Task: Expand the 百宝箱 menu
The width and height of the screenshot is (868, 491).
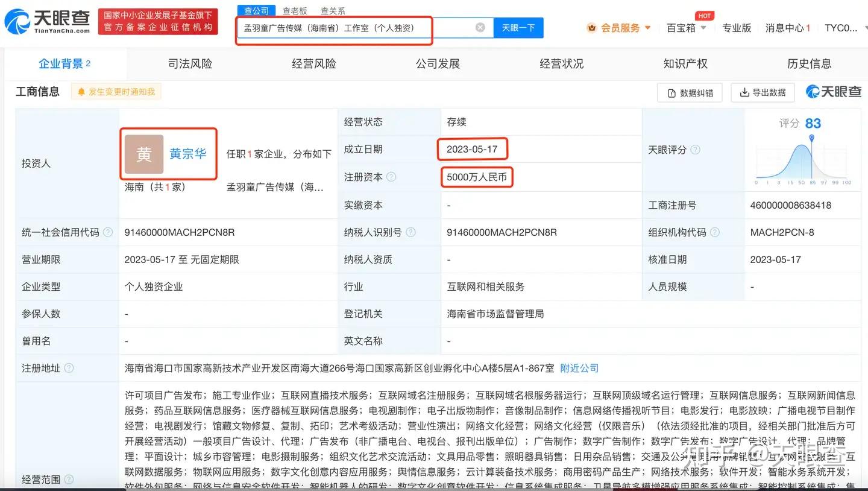Action: pos(687,28)
